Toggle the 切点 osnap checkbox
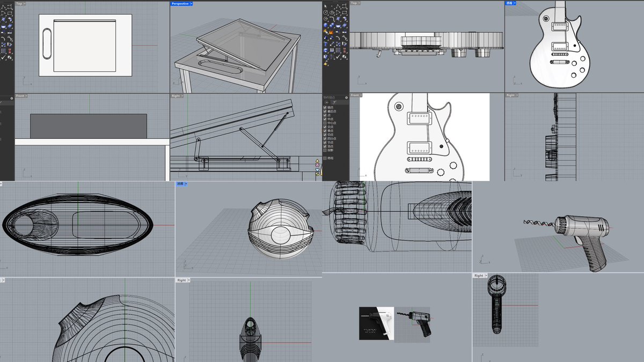Image resolution: width=644 pixels, height=362 pixels. pyautogui.click(x=325, y=135)
